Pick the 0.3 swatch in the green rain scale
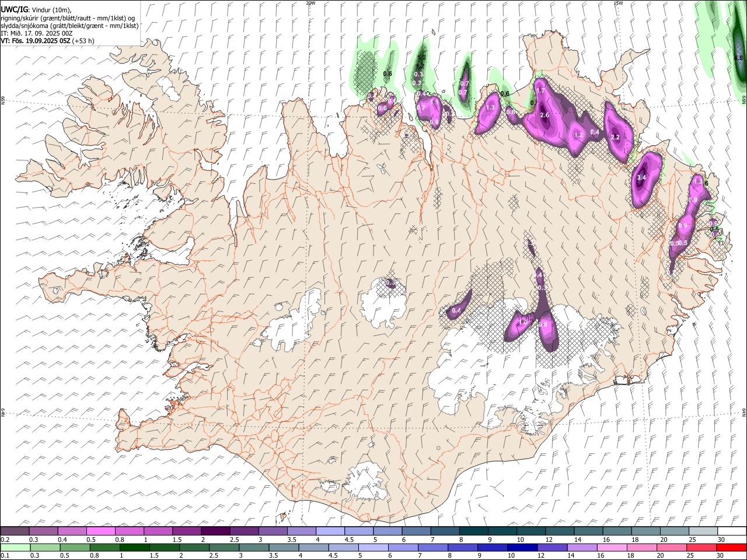Screen dimensions: 747x560 coord(45,547)
